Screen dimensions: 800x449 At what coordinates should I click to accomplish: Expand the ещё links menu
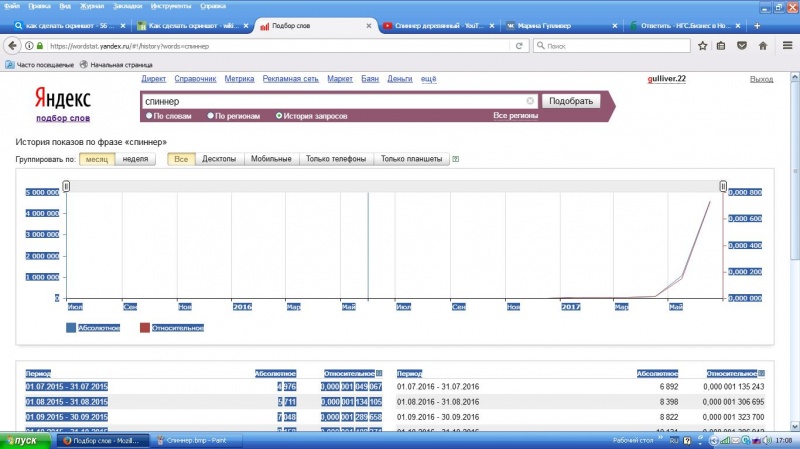click(x=429, y=79)
